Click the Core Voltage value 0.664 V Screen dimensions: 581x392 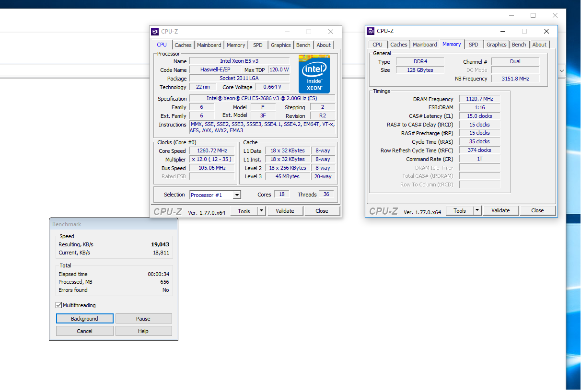(273, 87)
